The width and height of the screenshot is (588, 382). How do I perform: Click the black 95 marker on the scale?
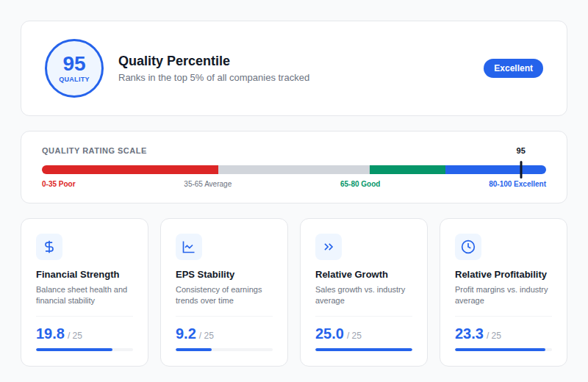pos(521,170)
